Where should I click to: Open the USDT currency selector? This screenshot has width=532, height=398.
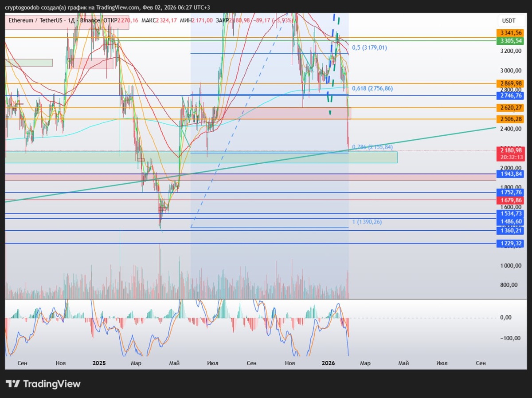[509, 20]
